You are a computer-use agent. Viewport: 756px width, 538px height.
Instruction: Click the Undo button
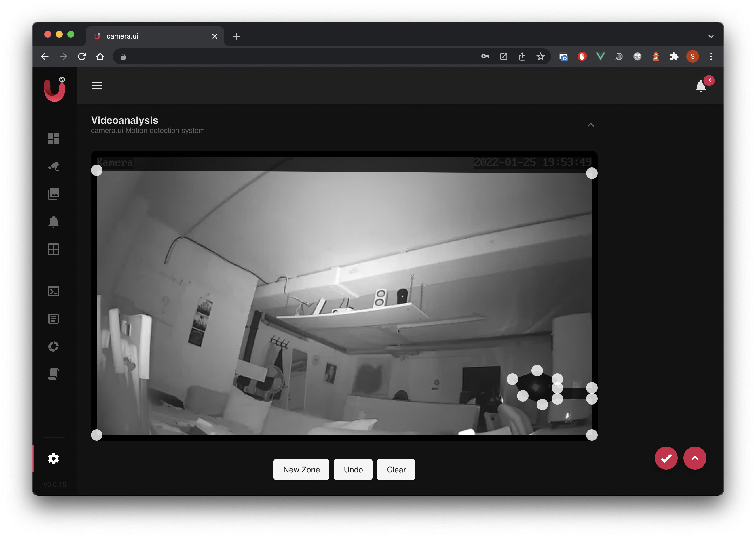353,470
